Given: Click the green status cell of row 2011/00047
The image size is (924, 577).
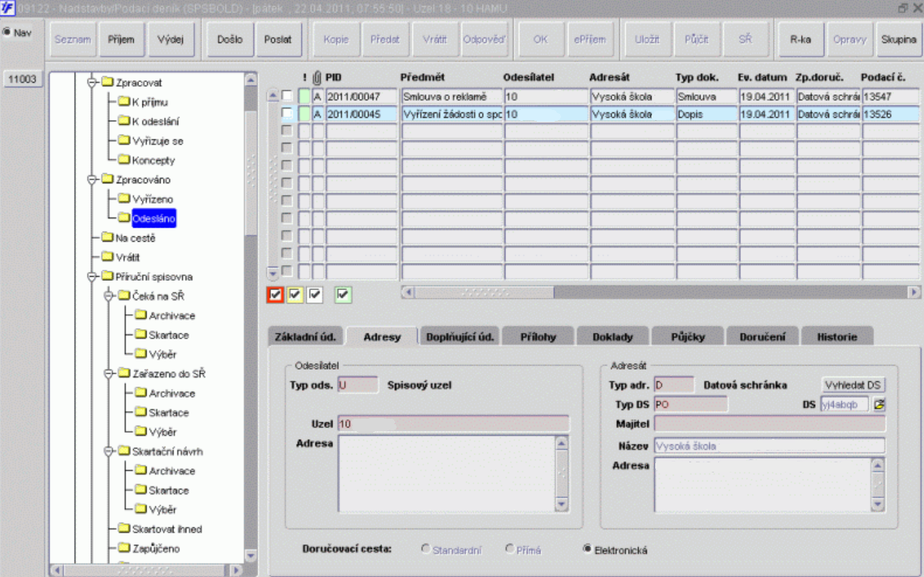Looking at the screenshot, I should point(304,96).
